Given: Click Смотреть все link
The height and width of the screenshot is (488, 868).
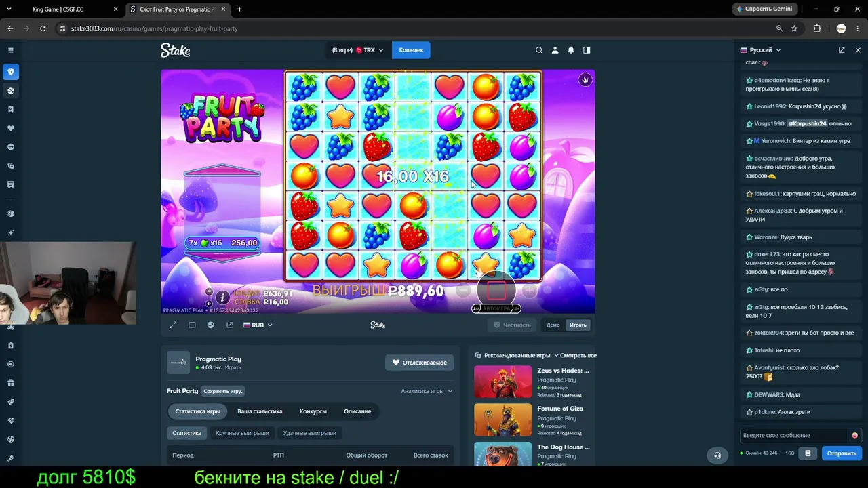Looking at the screenshot, I should tap(578, 355).
